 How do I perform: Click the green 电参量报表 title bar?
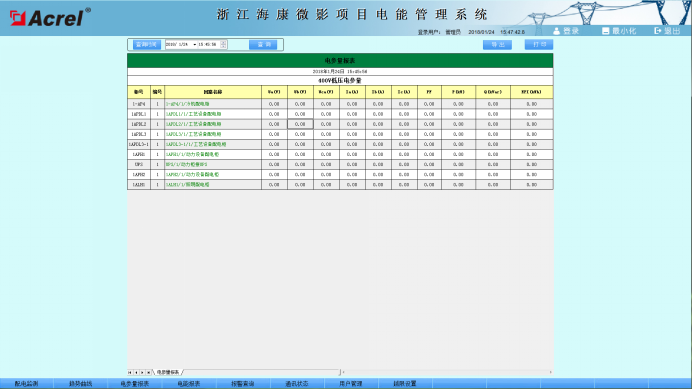click(x=340, y=61)
